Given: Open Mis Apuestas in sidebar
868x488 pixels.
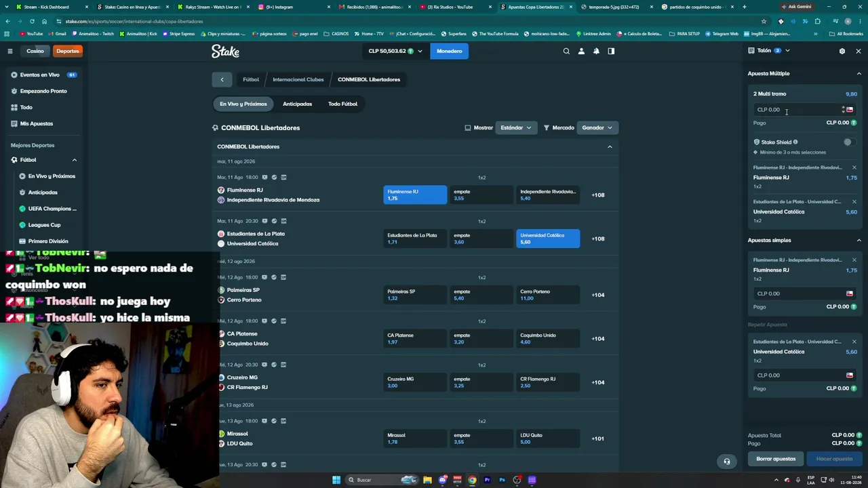Looking at the screenshot, I should (x=37, y=123).
